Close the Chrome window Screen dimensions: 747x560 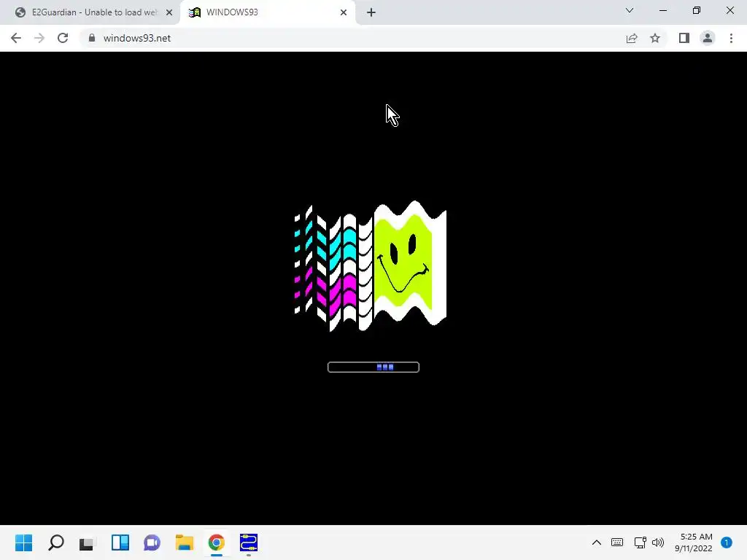[x=729, y=10]
